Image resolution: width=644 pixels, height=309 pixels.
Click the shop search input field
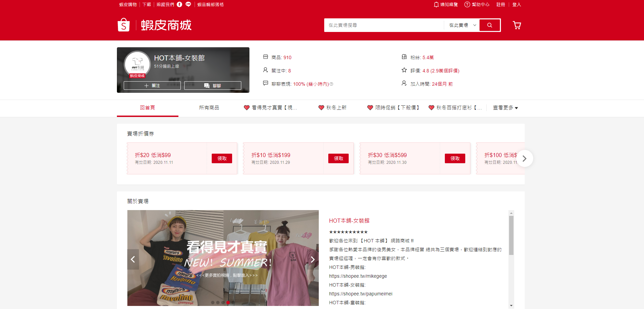384,25
